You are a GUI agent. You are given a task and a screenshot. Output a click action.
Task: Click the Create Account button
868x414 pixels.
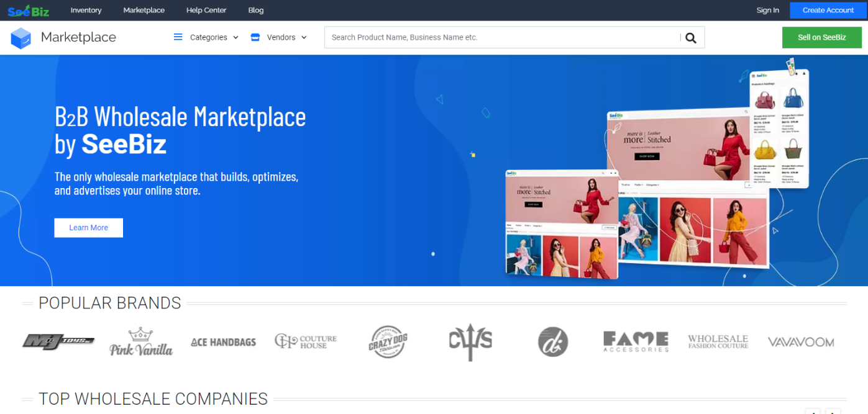[828, 10]
